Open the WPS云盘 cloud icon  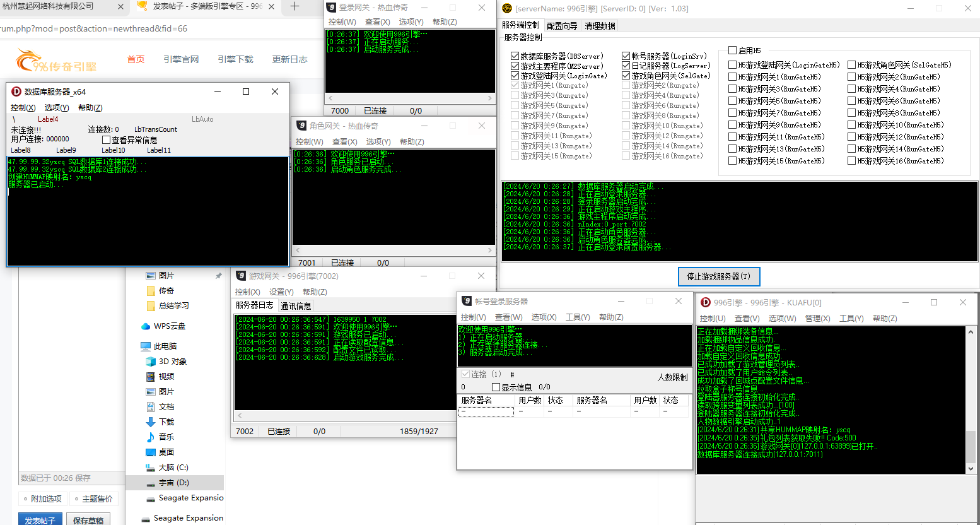tap(146, 326)
